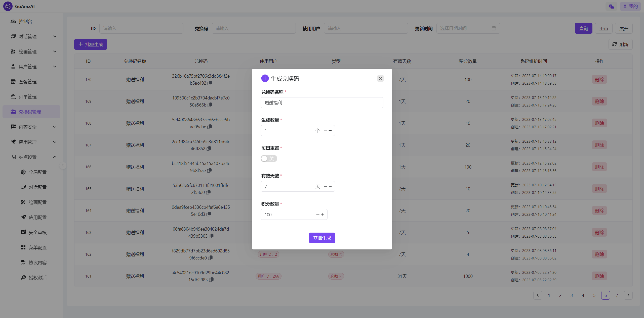Click the 立即生成 button
644x318 pixels.
click(x=322, y=238)
